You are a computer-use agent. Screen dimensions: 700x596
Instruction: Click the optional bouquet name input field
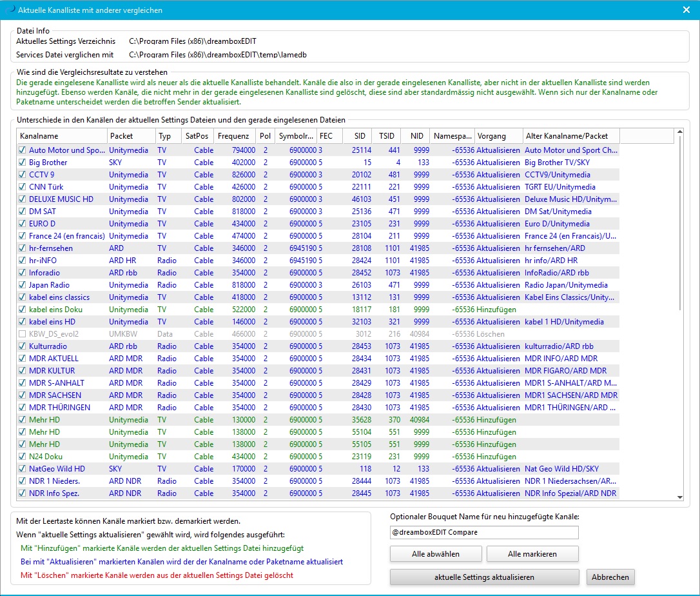pyautogui.click(x=484, y=532)
